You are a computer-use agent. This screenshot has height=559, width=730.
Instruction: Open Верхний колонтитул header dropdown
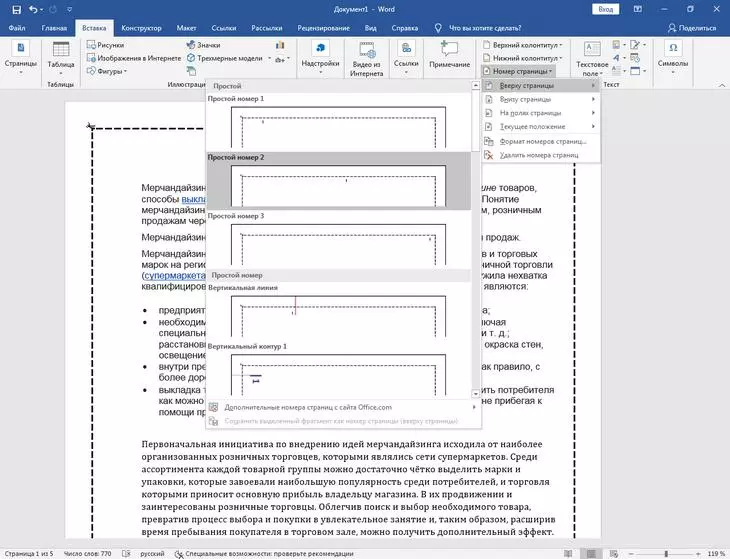[x=522, y=45]
